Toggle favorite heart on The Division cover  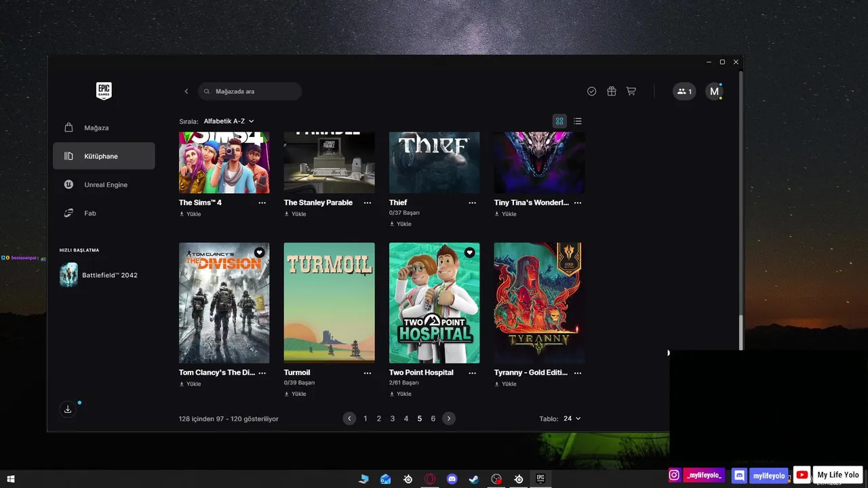click(x=259, y=253)
